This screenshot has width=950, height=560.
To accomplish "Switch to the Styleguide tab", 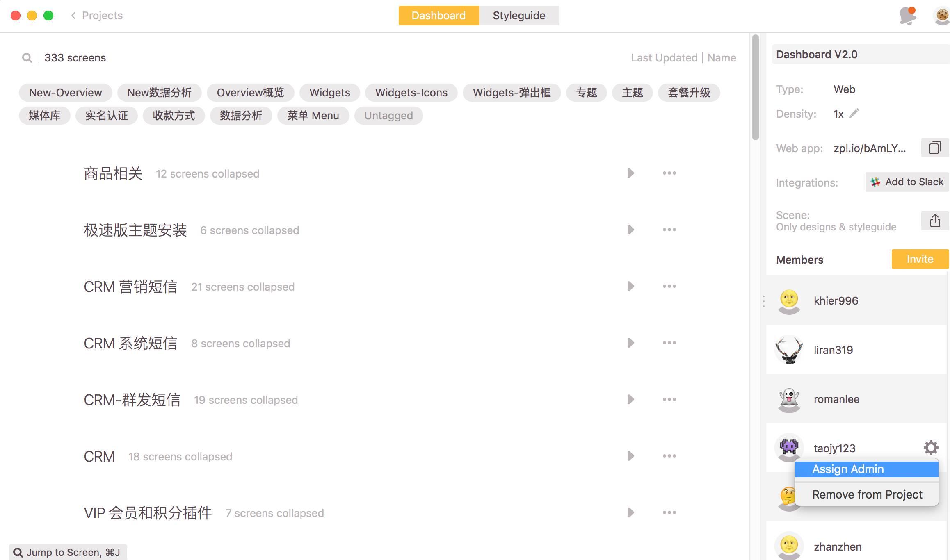I will [518, 15].
